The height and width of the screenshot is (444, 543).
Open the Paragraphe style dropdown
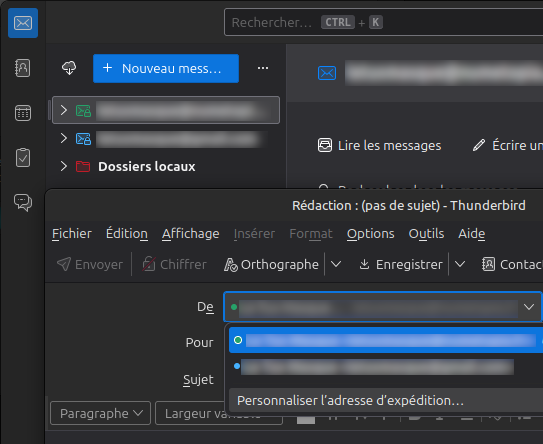coord(100,413)
